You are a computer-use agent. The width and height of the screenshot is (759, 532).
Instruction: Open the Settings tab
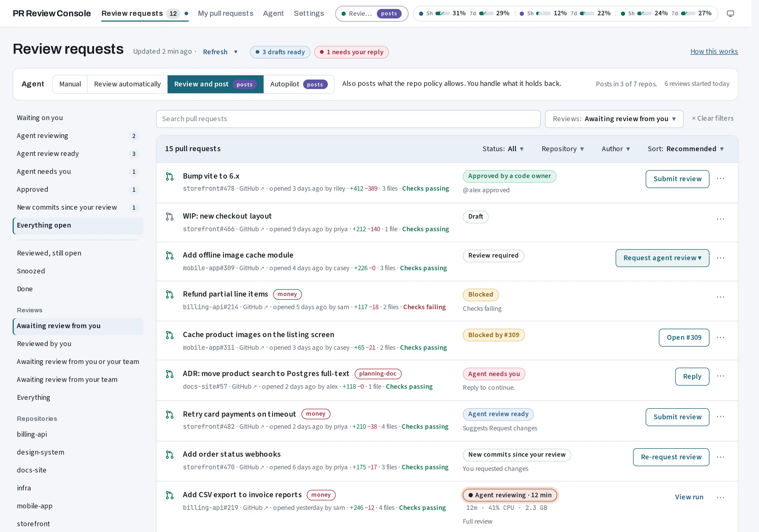click(309, 13)
